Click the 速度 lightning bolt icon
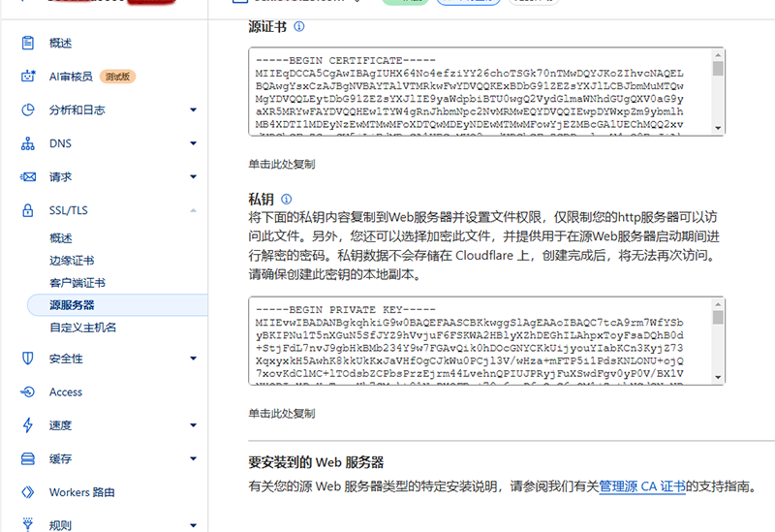 tap(28, 425)
